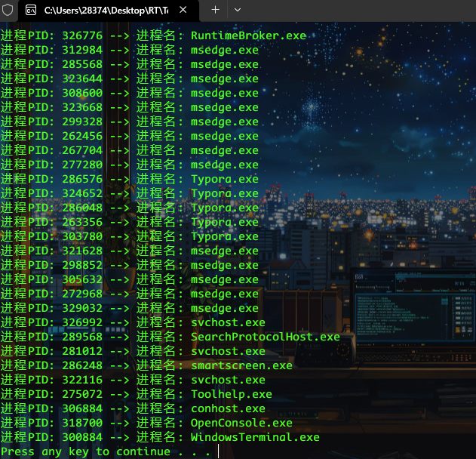Click msedge.exe on the PID 329032 line
Screen dimensions: 476x459
point(225,308)
